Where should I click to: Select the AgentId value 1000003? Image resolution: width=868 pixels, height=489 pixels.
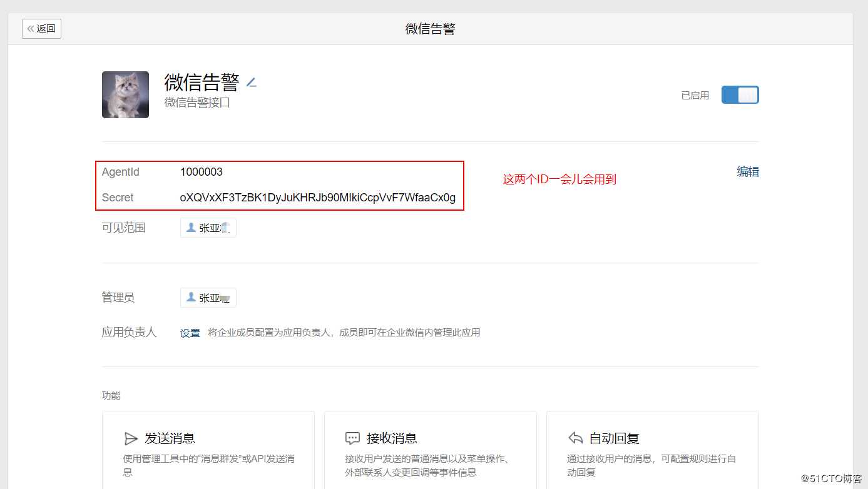pyautogui.click(x=202, y=172)
